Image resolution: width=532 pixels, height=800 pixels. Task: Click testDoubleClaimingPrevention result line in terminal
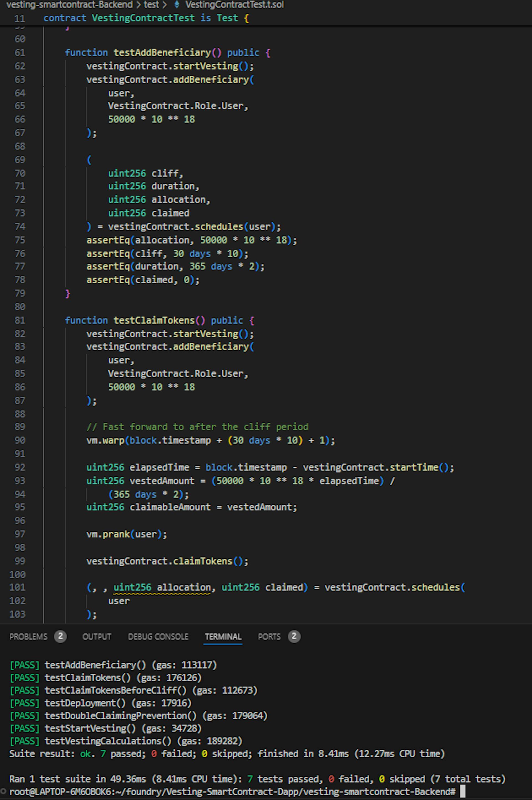pyautogui.click(x=121, y=716)
